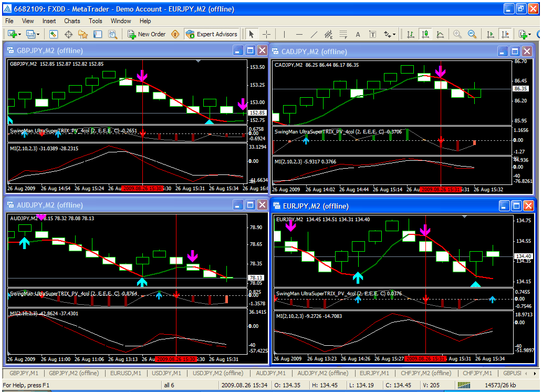Switch to Line Chart mode
This screenshot has width=542, height=392.
coord(440,34)
